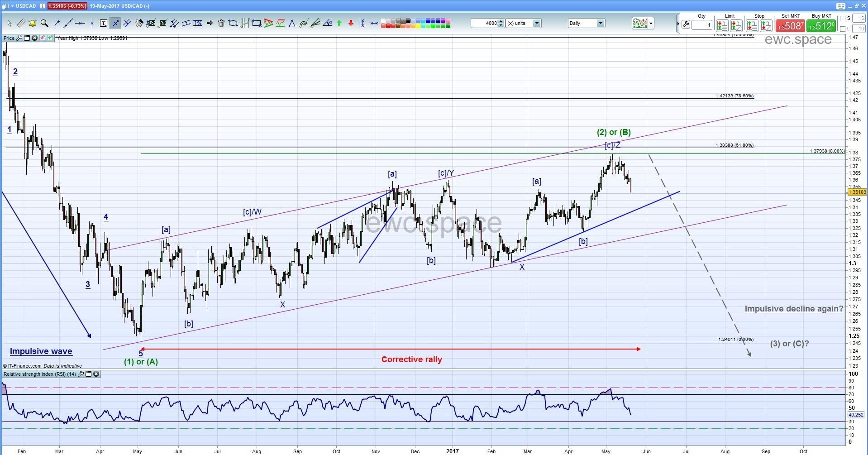Tick the L limit checkbox
This screenshot has height=455, width=868.
[843, 29]
